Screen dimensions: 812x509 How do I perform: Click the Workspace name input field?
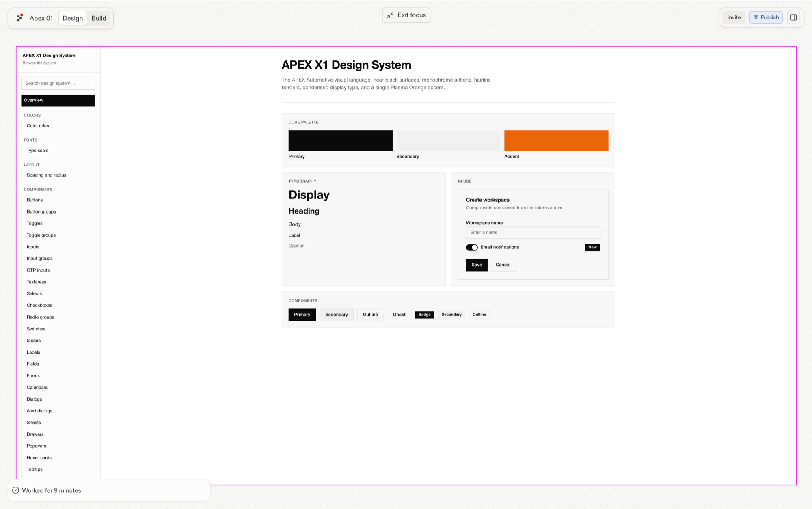tap(533, 233)
